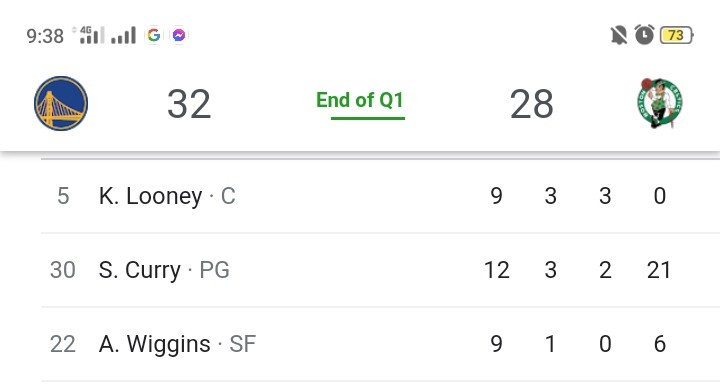The height and width of the screenshot is (388, 720).
Task: Tap the muted bell status icon
Action: click(x=619, y=35)
